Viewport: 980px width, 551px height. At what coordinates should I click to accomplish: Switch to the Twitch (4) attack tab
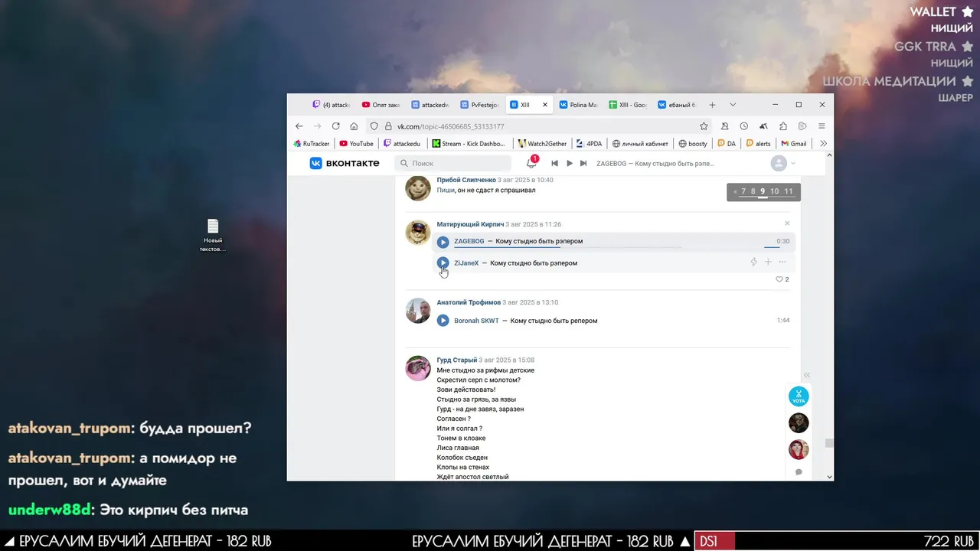pos(332,105)
